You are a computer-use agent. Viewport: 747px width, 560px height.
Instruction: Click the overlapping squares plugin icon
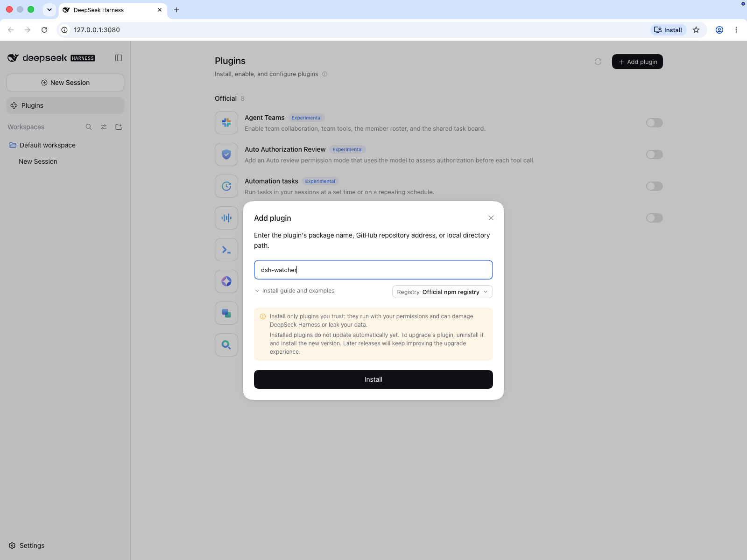point(226,313)
